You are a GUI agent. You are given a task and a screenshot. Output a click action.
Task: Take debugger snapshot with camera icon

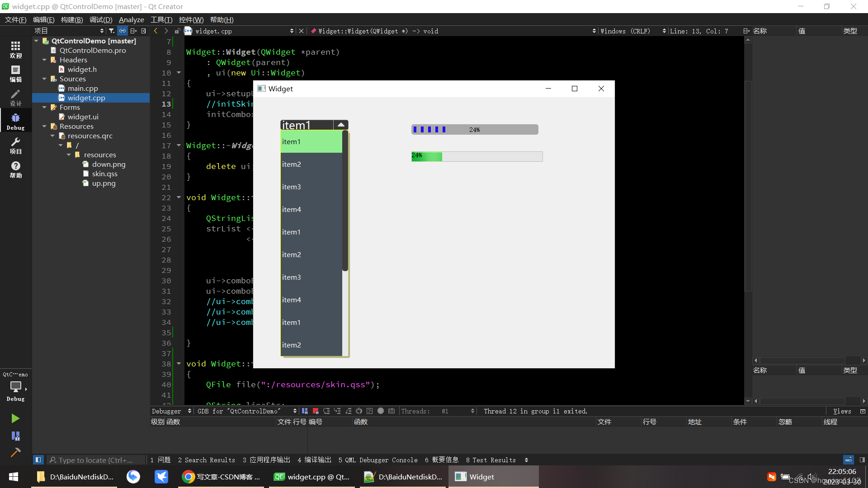392,411
